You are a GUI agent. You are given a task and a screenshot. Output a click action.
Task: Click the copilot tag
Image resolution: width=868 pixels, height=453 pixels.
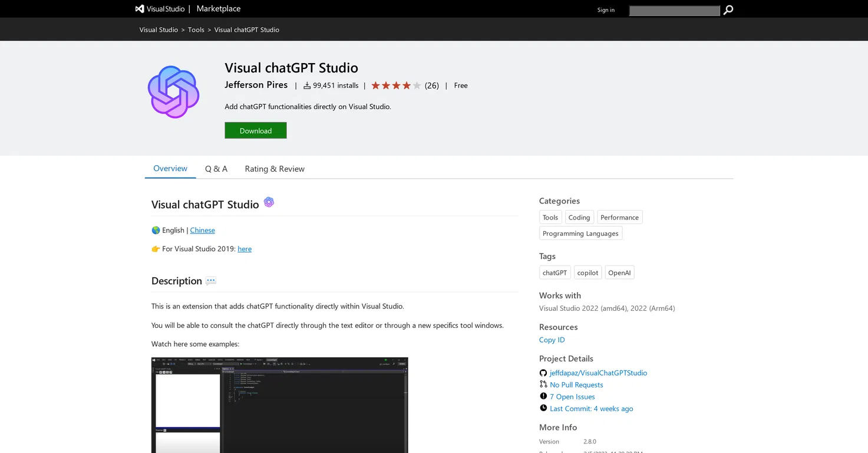[588, 273]
